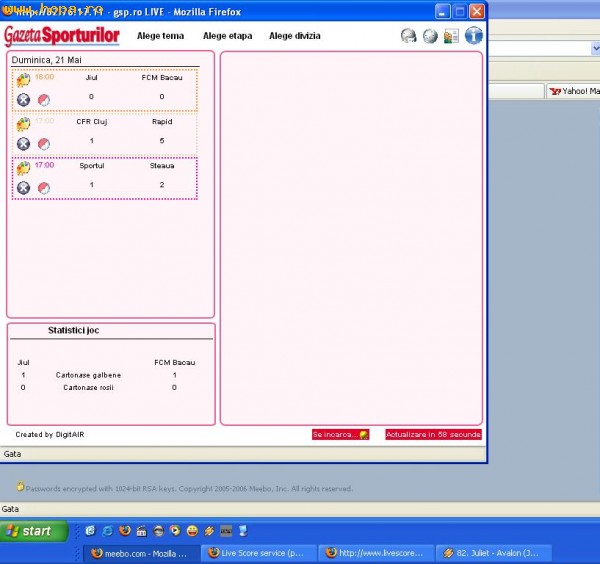Switch to meebo.com taskbar button

pyautogui.click(x=142, y=553)
